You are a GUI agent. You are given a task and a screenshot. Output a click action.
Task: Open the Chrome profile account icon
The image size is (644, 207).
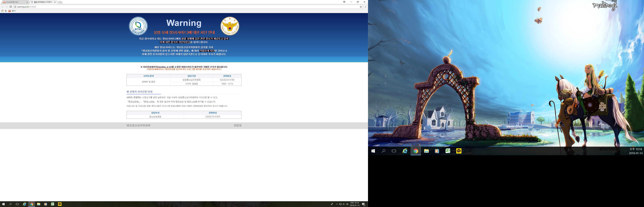pyautogui.click(x=344, y=2)
